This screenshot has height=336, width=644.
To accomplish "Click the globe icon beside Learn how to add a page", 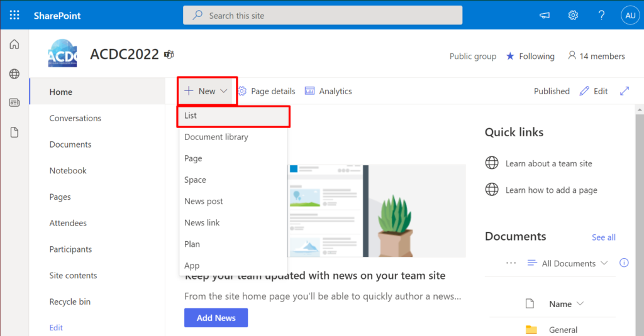I will pos(492,190).
